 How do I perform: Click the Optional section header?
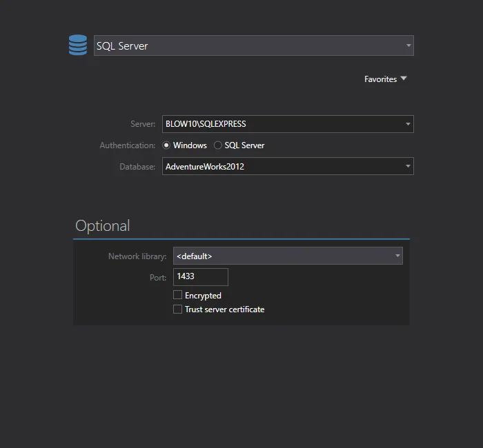click(x=103, y=226)
